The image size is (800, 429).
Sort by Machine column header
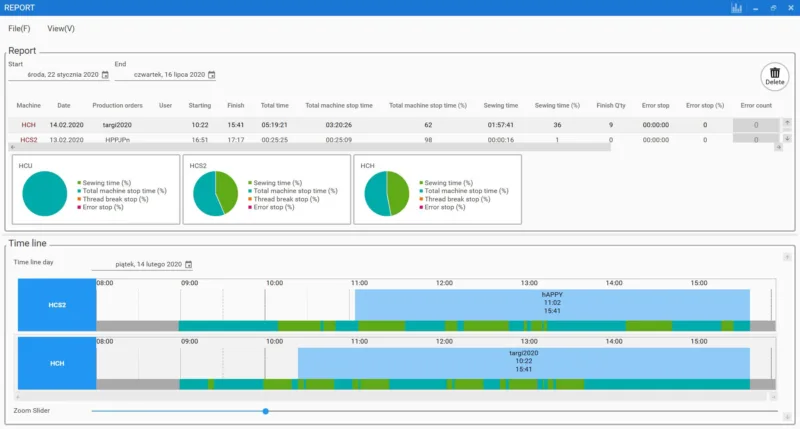(29, 106)
